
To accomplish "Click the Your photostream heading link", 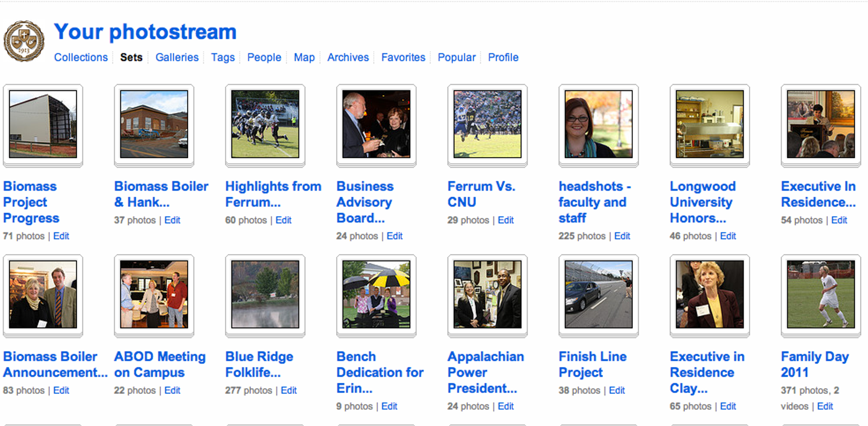I will click(x=145, y=32).
